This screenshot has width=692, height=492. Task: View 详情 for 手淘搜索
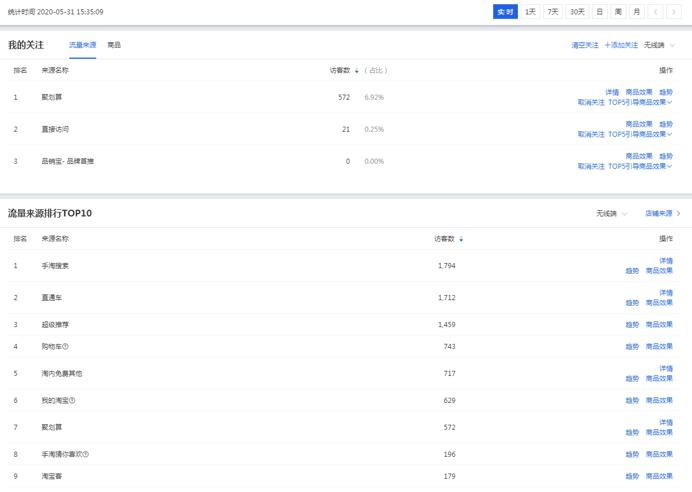666,261
